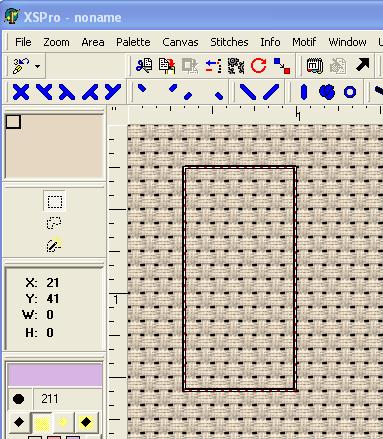
Task: Pick the bead circle stitch tool
Action: coord(350,92)
